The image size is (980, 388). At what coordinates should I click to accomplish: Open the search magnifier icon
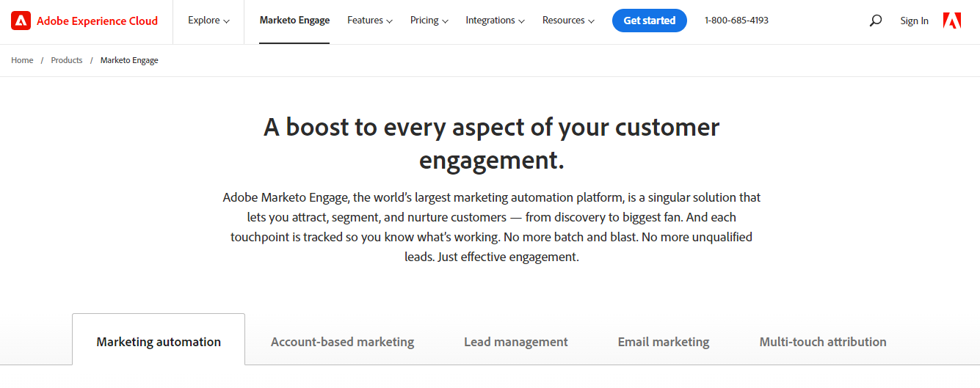coord(875,21)
